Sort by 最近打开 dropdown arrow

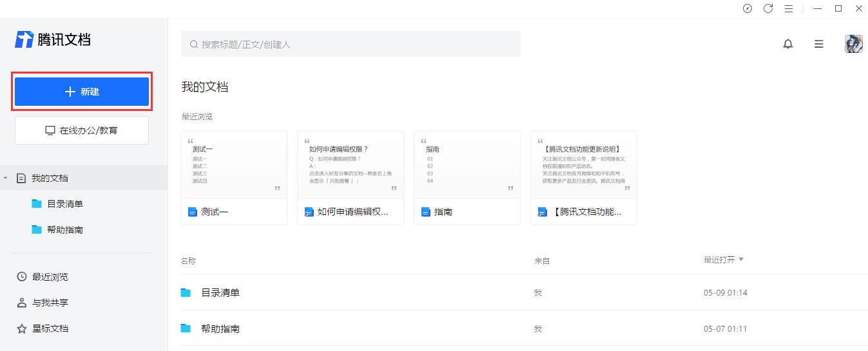740,259
